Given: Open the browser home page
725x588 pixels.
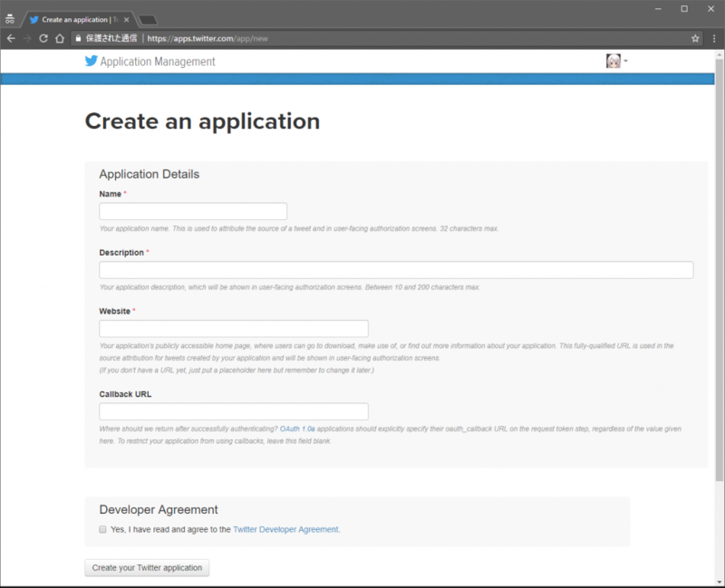Looking at the screenshot, I should (60, 38).
